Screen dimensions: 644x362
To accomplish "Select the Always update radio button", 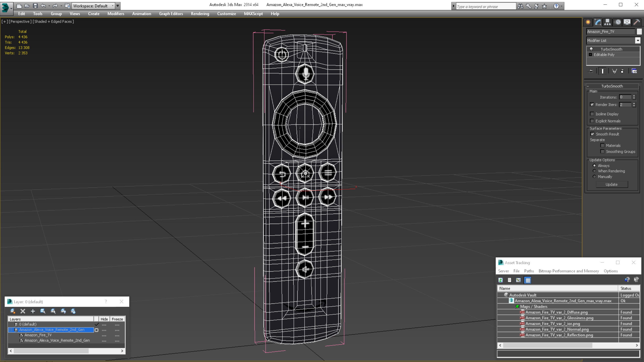I will (x=594, y=165).
